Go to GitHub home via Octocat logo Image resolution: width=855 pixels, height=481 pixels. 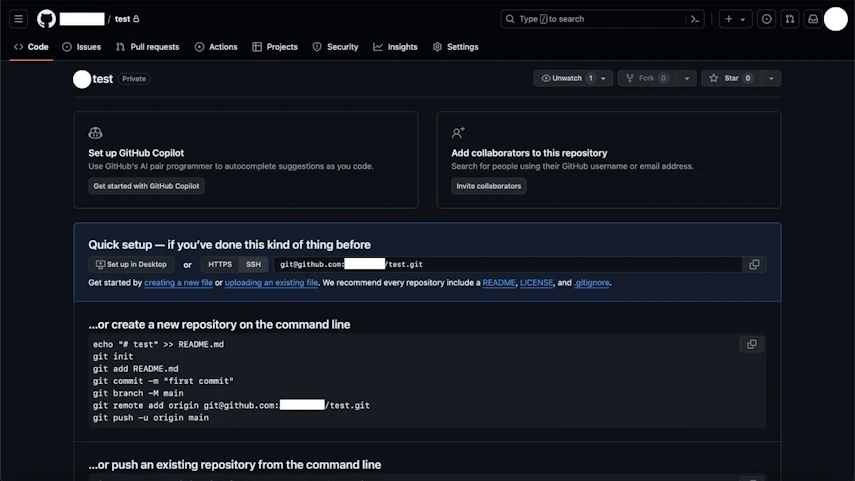point(46,19)
